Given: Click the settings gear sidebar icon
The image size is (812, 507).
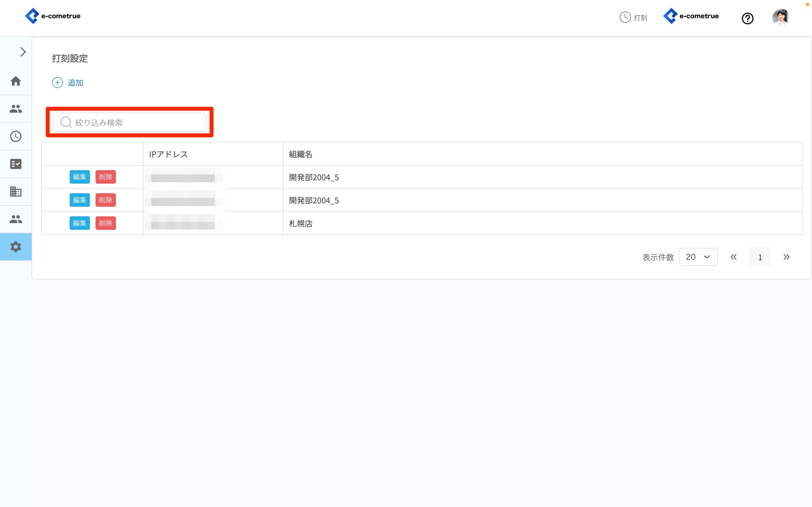Looking at the screenshot, I should click(16, 247).
